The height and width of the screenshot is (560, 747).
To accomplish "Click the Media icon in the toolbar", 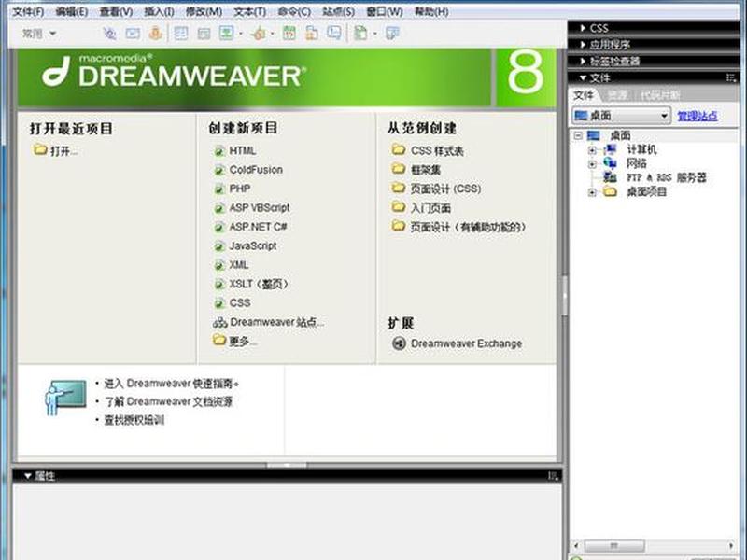I will pos(260,34).
